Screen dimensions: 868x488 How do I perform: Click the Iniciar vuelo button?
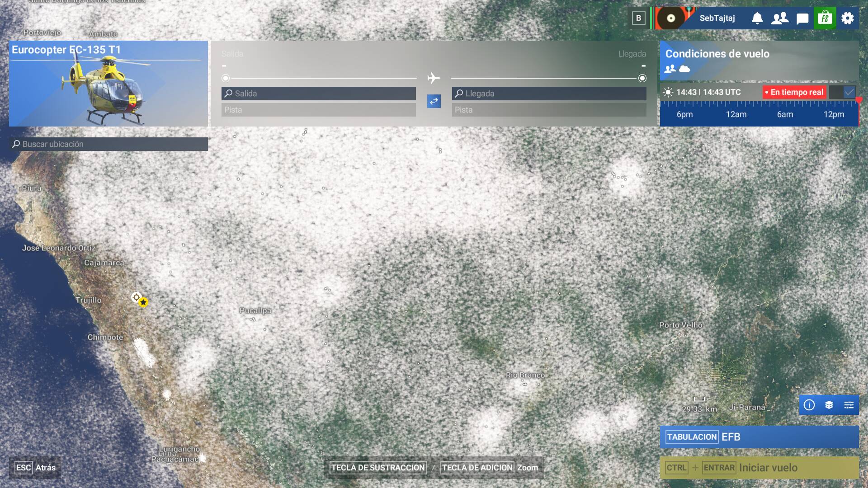(759, 468)
